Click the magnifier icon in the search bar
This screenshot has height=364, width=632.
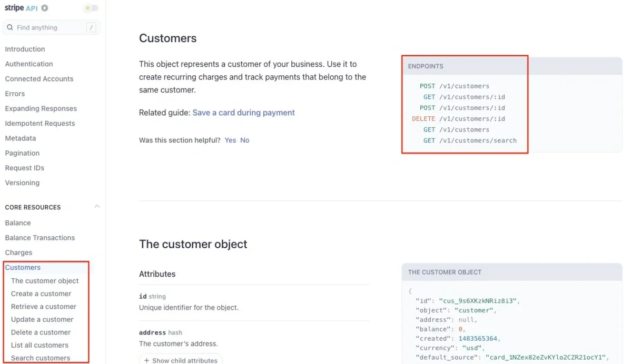point(9,27)
